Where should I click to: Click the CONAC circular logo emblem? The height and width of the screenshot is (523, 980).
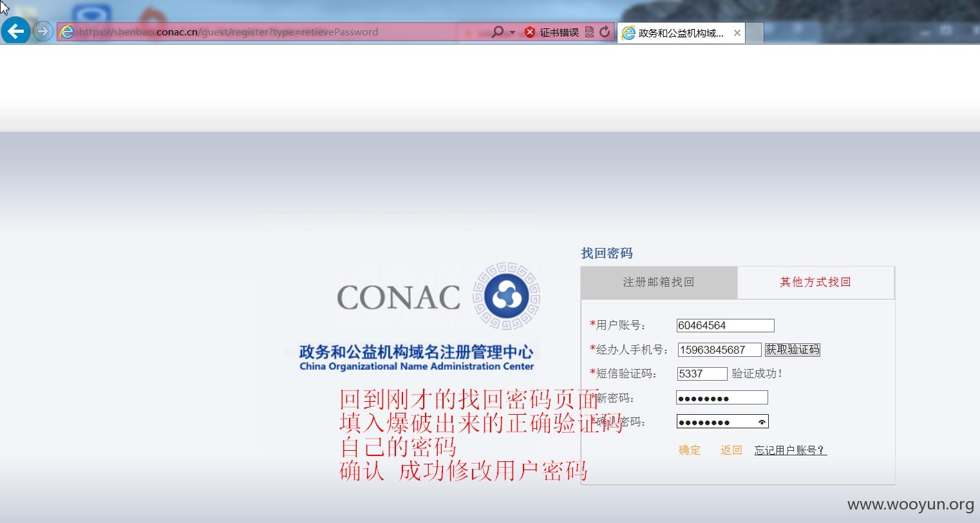[506, 296]
